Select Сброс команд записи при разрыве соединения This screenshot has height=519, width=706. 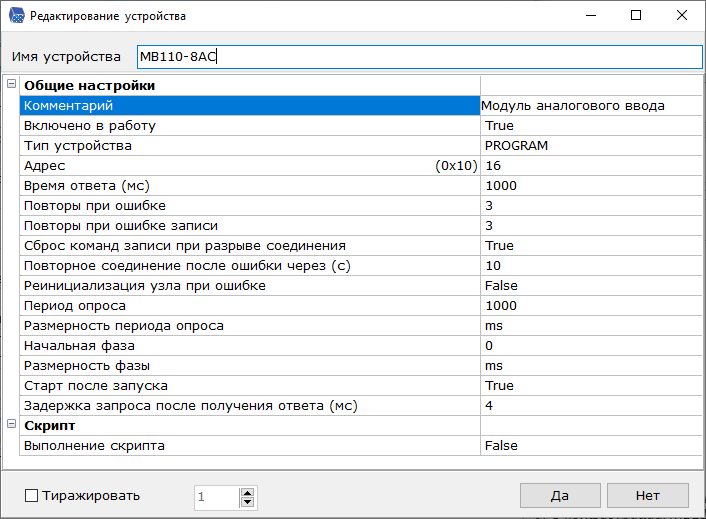click(250, 246)
